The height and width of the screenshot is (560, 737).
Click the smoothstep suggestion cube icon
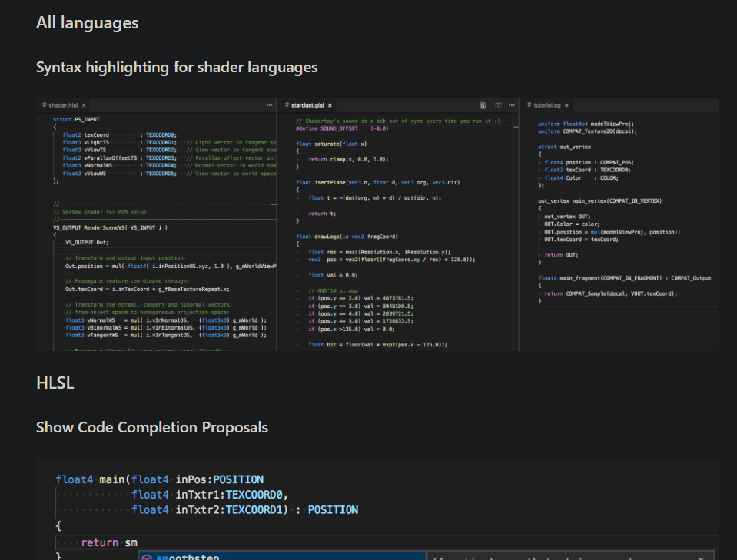[147, 557]
